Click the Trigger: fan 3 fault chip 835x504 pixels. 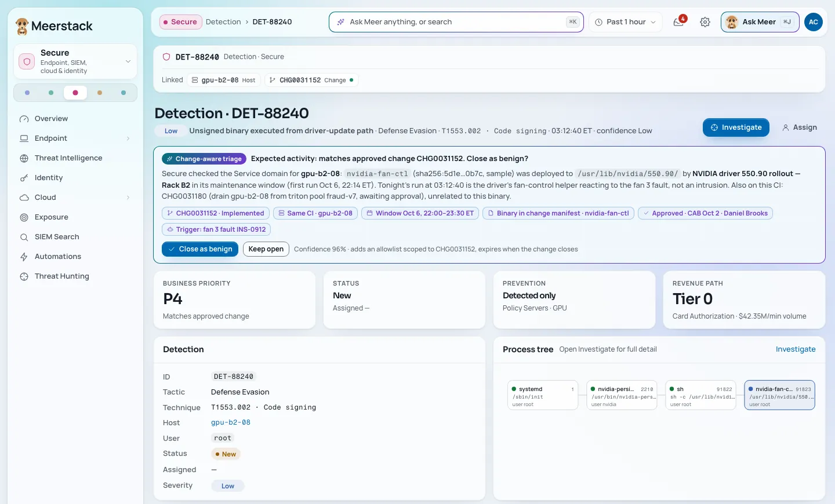tap(216, 229)
